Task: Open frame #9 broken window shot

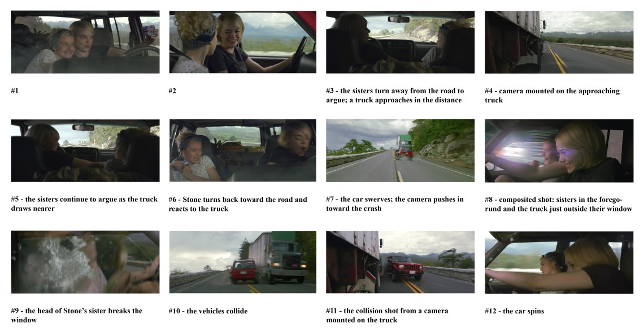Action: click(85, 262)
